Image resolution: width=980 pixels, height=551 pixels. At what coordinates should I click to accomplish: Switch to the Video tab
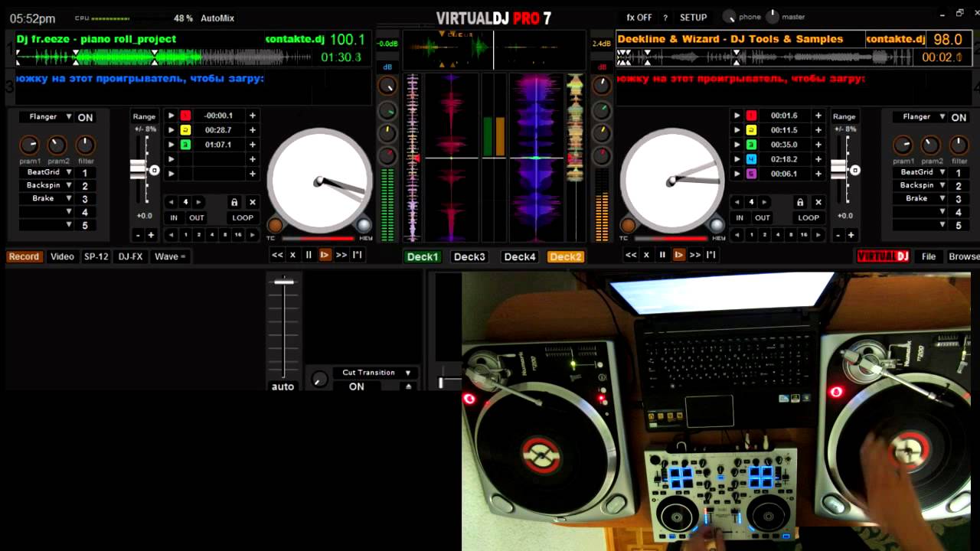coord(62,256)
